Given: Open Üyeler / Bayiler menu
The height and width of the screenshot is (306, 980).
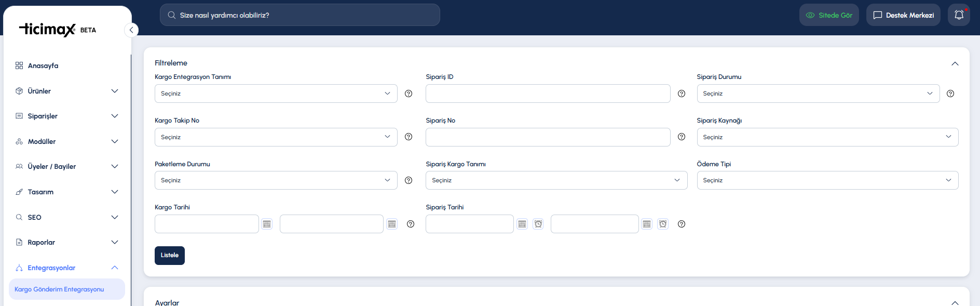Looking at the screenshot, I should click(x=67, y=166).
